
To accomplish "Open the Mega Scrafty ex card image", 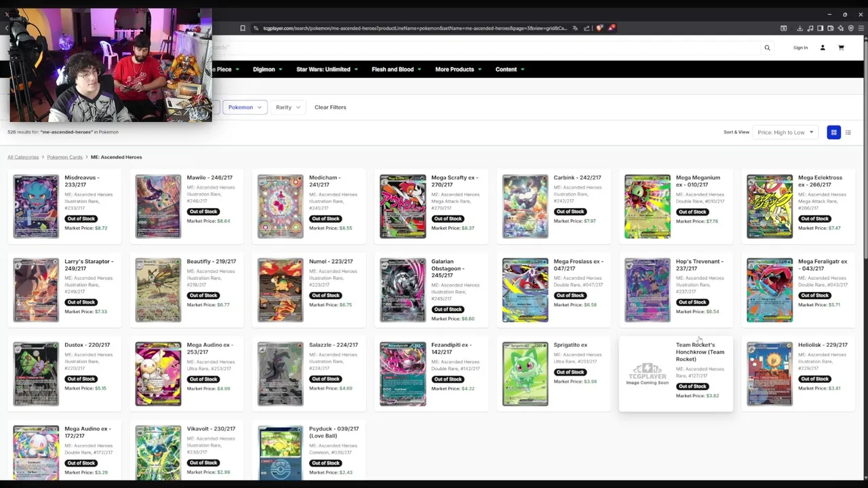I will 403,206.
